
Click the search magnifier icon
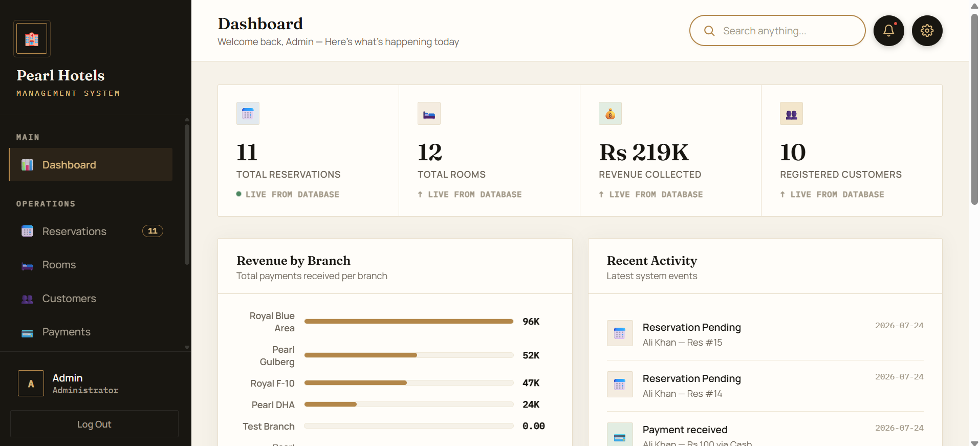(x=709, y=31)
